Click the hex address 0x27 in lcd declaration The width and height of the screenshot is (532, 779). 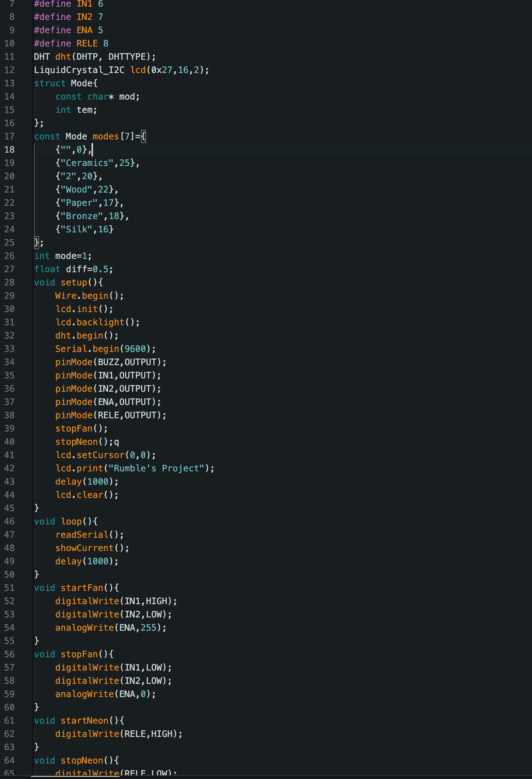click(x=162, y=70)
